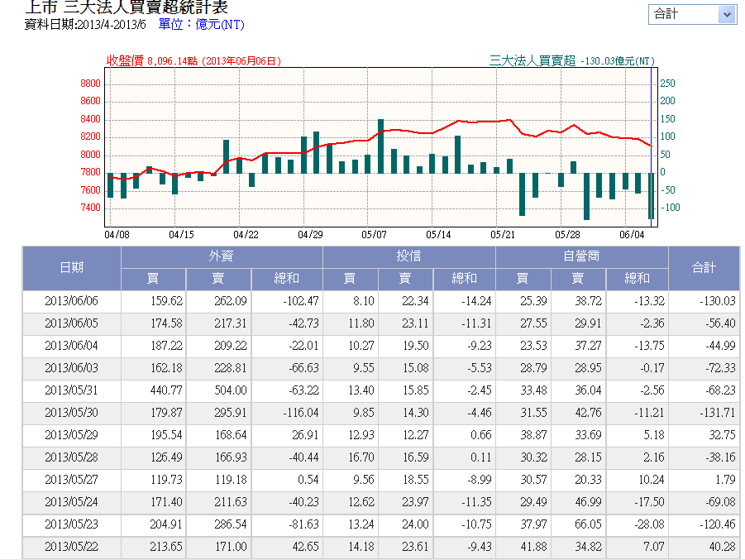
Task: Click the 日期 column header
Action: pos(72,268)
